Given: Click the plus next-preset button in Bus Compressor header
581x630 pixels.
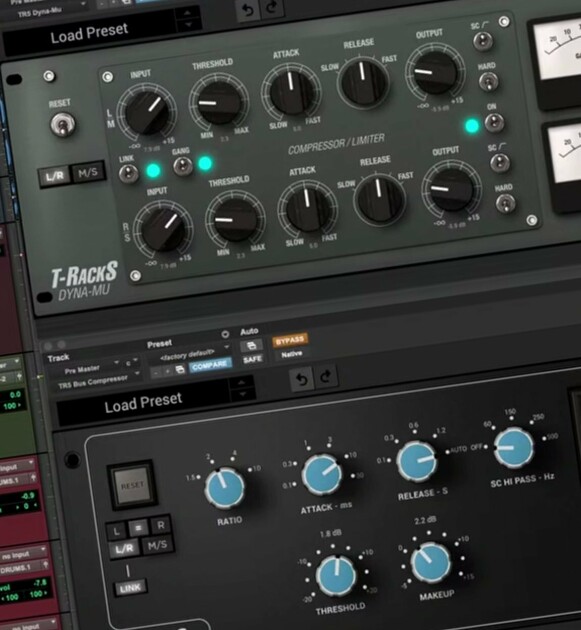Looking at the screenshot, I should (168, 371).
